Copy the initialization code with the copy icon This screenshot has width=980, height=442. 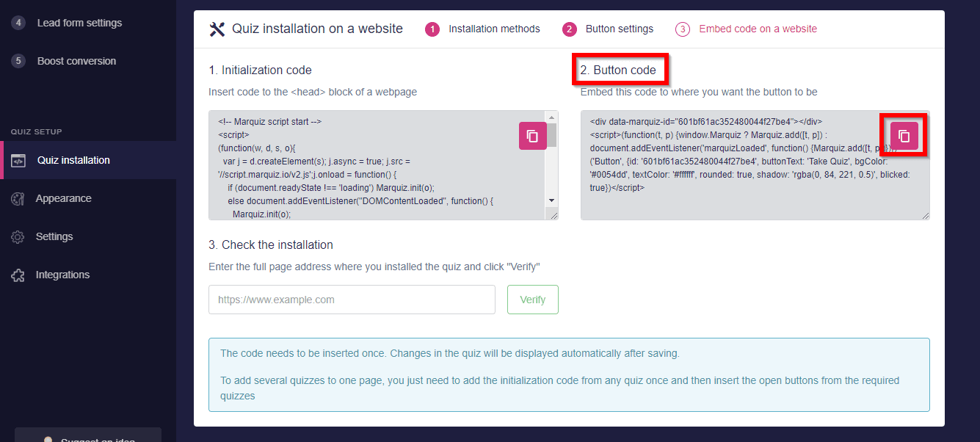pyautogui.click(x=532, y=136)
